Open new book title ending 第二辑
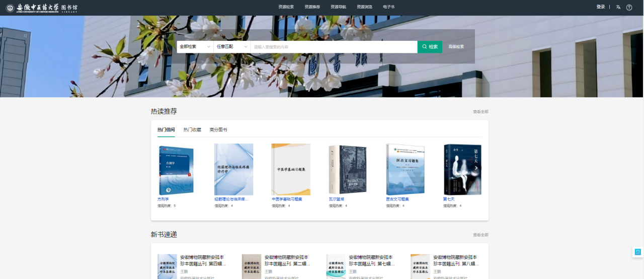644x279 pixels. click(x=287, y=260)
